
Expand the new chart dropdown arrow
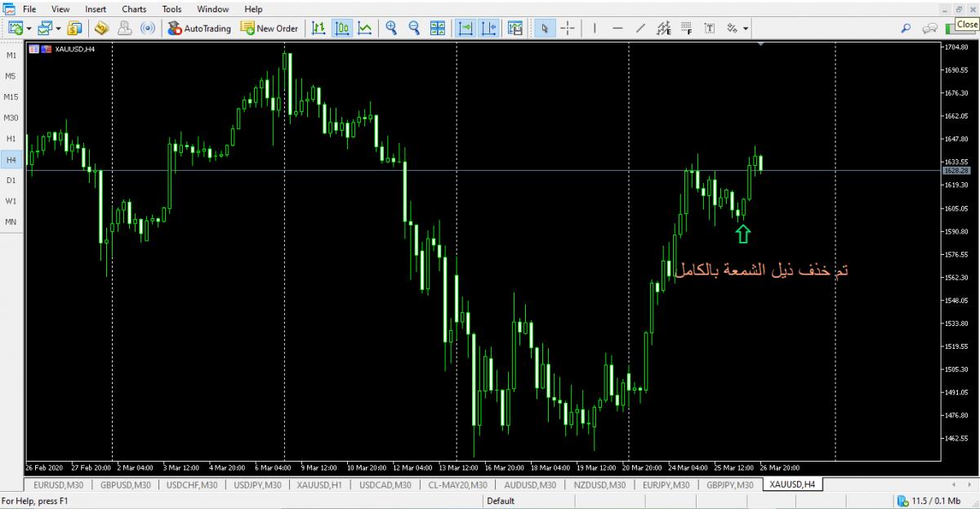(29, 28)
